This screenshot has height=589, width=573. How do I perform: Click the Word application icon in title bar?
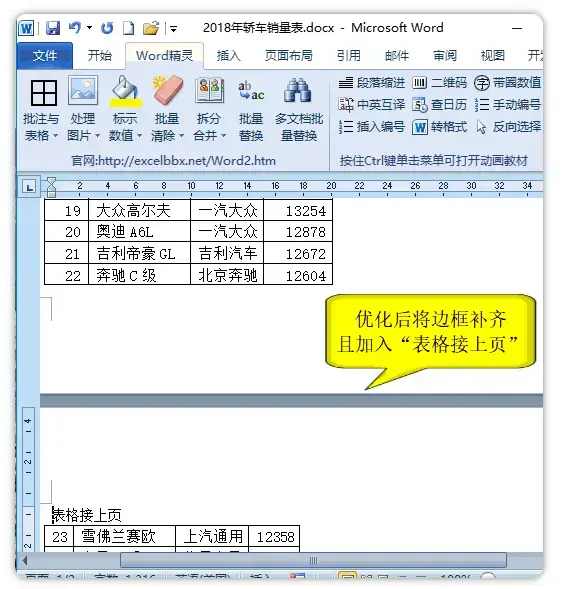pyautogui.click(x=26, y=28)
